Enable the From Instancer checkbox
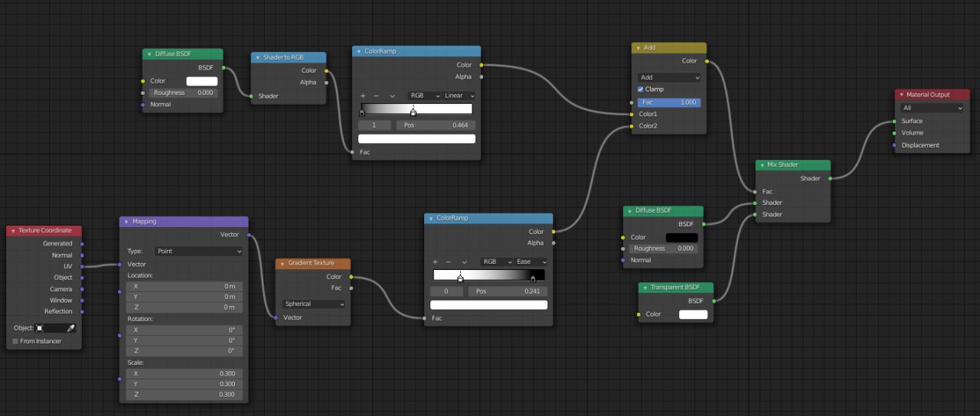980x416 pixels. [x=15, y=341]
